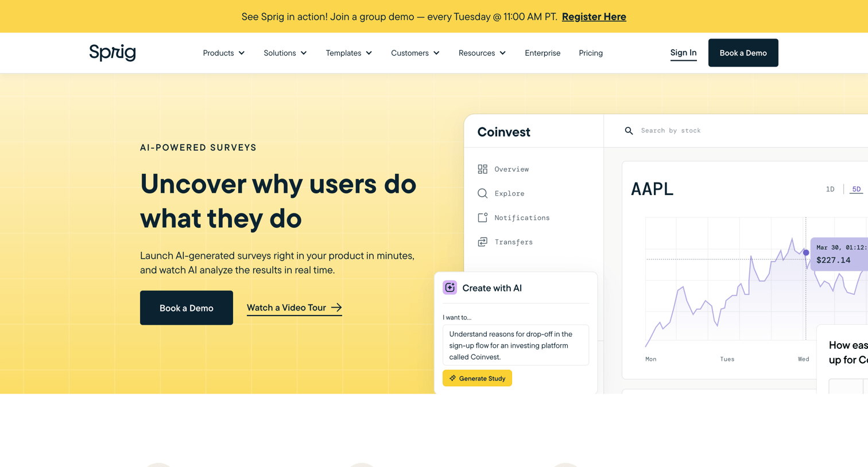Viewport: 868px width, 467px height.
Task: Click the Create with AI sparkle icon
Action: coord(449,287)
